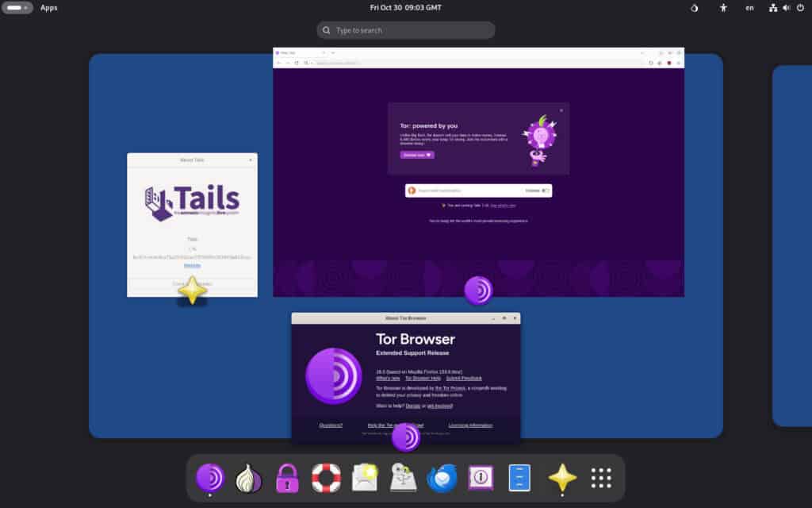
Task: Open the Submit Feedback link
Action: pyautogui.click(x=464, y=379)
